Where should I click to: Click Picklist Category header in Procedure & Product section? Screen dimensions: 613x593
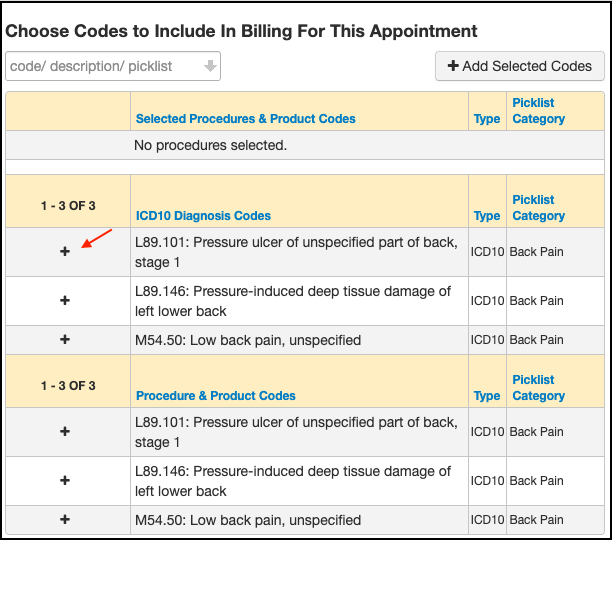point(538,387)
